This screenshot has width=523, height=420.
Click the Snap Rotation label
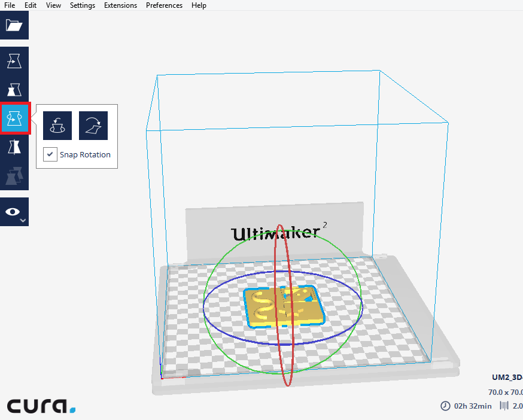click(85, 155)
